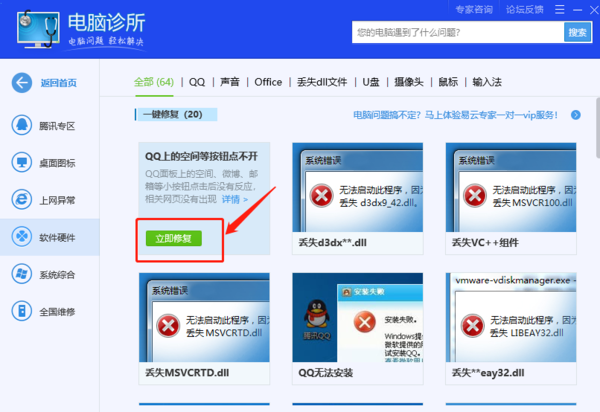600x412 pixels.
Task: Open the hamburger menu in title bar
Action: click(559, 10)
